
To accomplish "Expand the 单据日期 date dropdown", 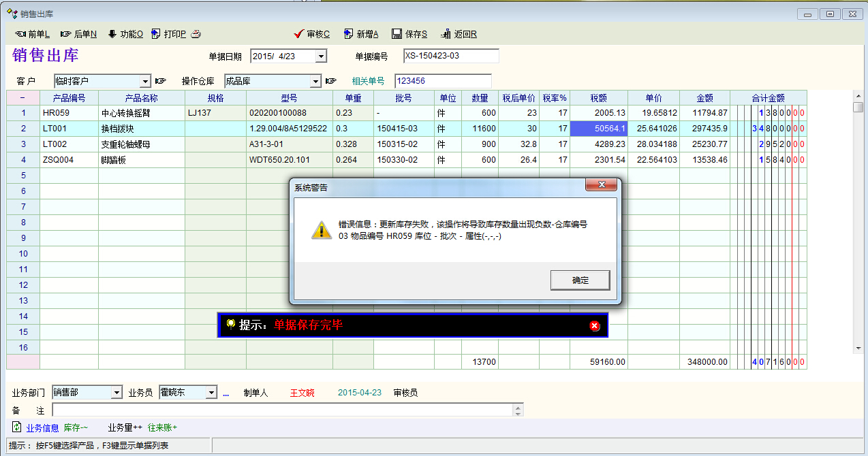I will (x=321, y=56).
